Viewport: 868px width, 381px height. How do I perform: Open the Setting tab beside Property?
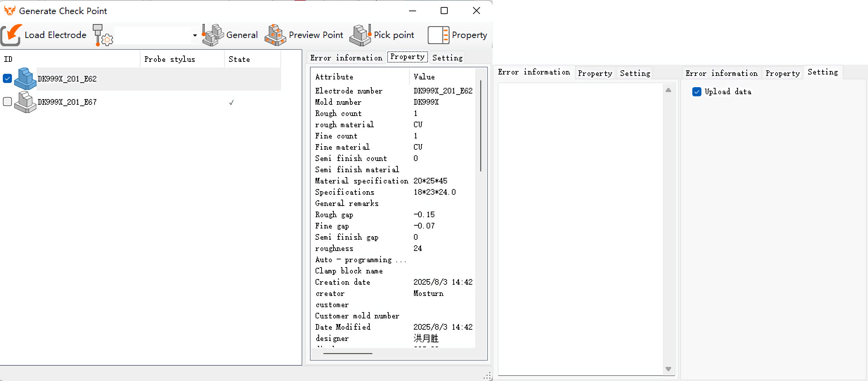[x=447, y=58]
